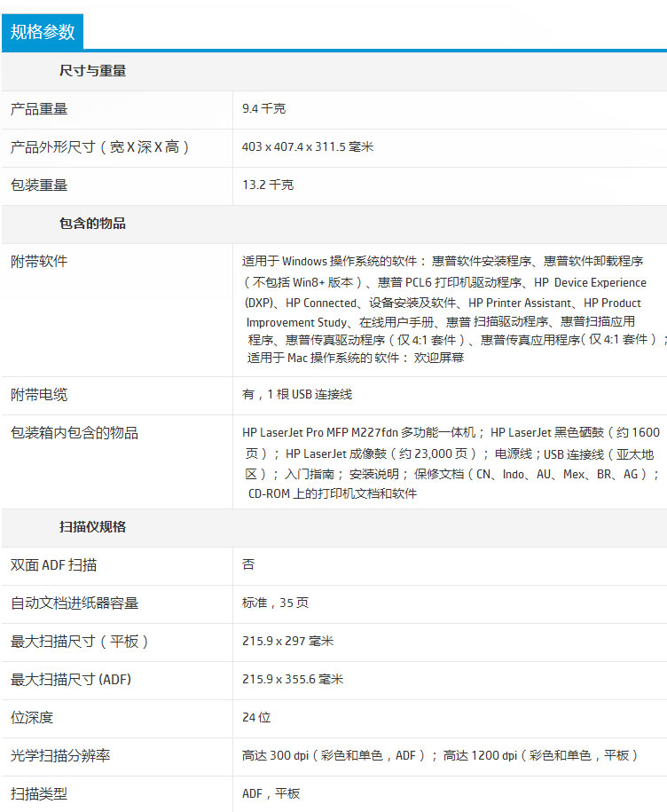Click the 403 x 407.4 x 311.5 毫米 value
667x812 pixels.
[x=308, y=147]
